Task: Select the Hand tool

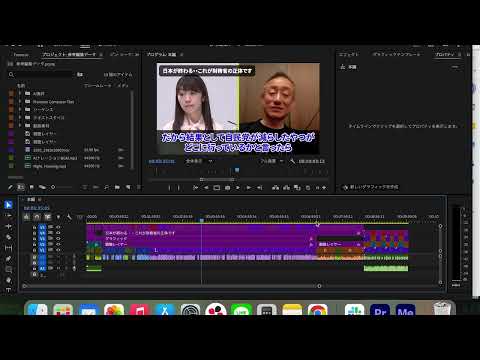Action: pyautogui.click(x=9, y=280)
